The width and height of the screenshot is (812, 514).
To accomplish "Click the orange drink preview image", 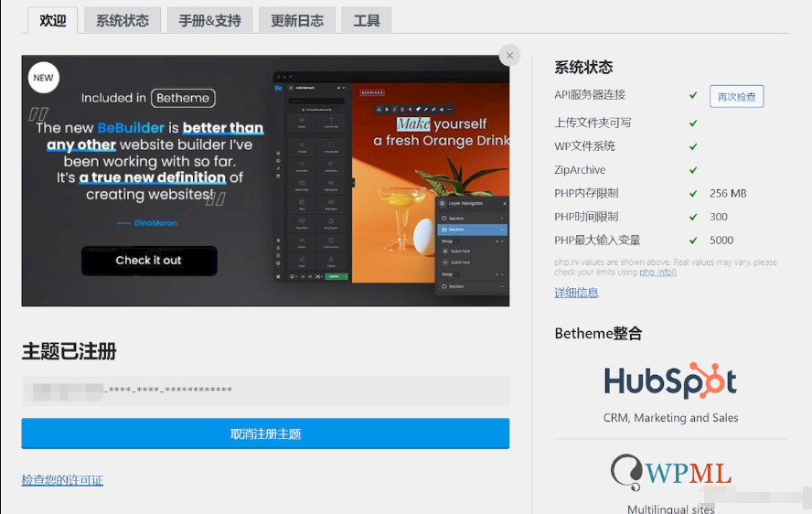I will [x=431, y=183].
